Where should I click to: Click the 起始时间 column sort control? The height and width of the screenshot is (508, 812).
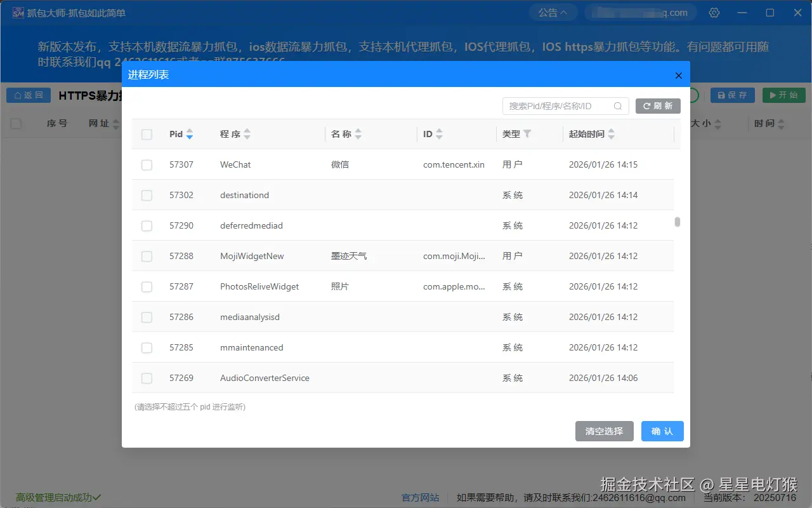click(611, 134)
